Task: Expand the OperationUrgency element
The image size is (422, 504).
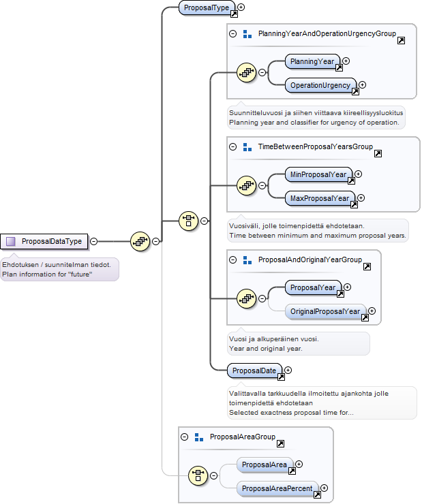Action: (x=363, y=84)
